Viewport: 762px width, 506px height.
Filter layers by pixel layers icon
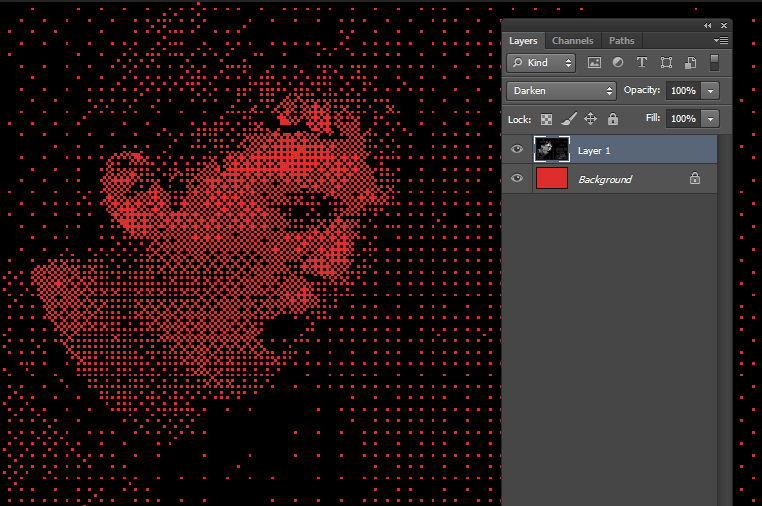tap(594, 63)
